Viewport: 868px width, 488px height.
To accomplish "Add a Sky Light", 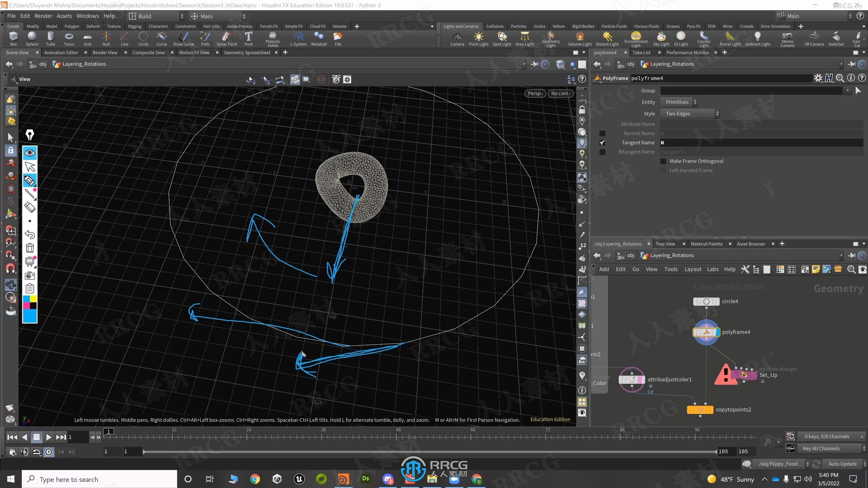I will point(661,39).
